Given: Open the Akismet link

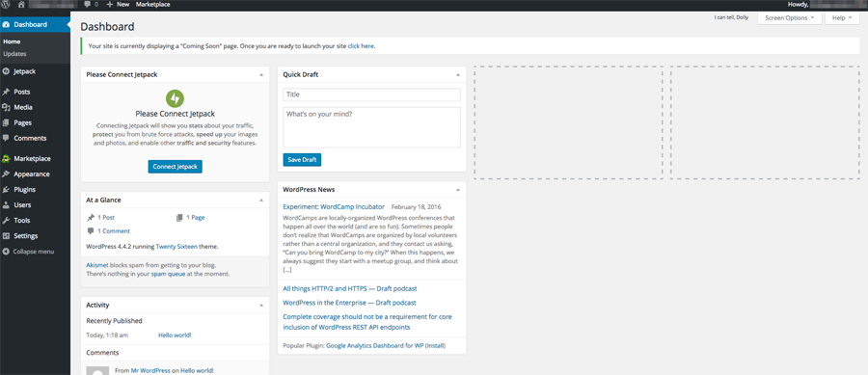Looking at the screenshot, I should point(96,265).
